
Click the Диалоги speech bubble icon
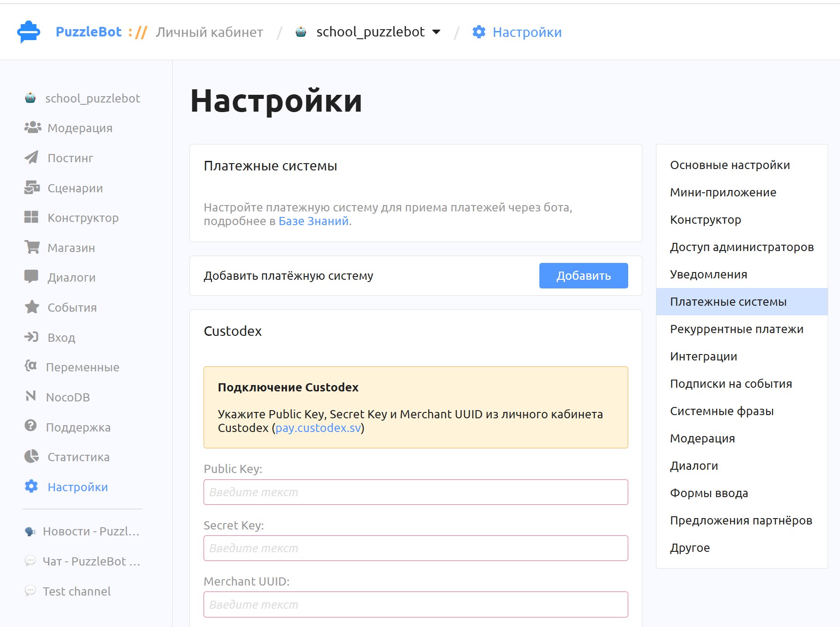(31, 277)
